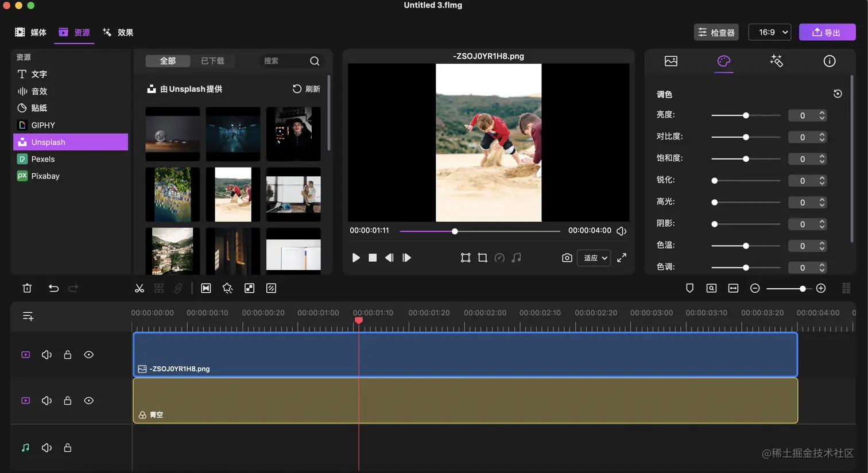Viewport: 868px width, 473px height.
Task: Toggle the preview volume speaker icon
Action: pos(621,231)
